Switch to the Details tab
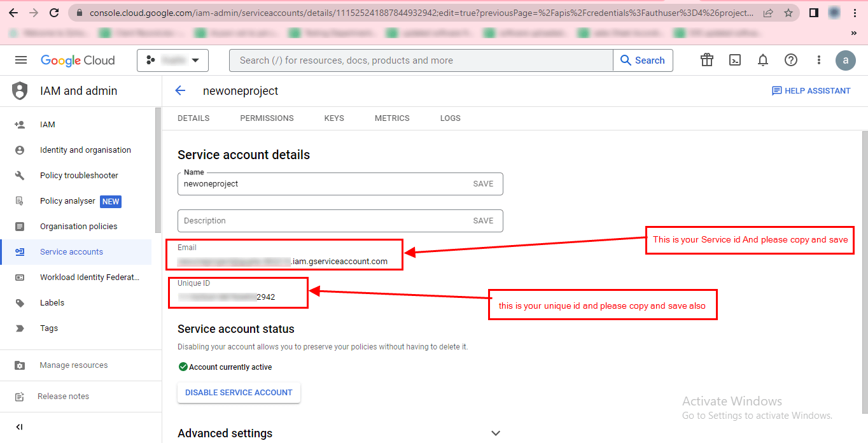Screen dimensions: 868x443 193,118
